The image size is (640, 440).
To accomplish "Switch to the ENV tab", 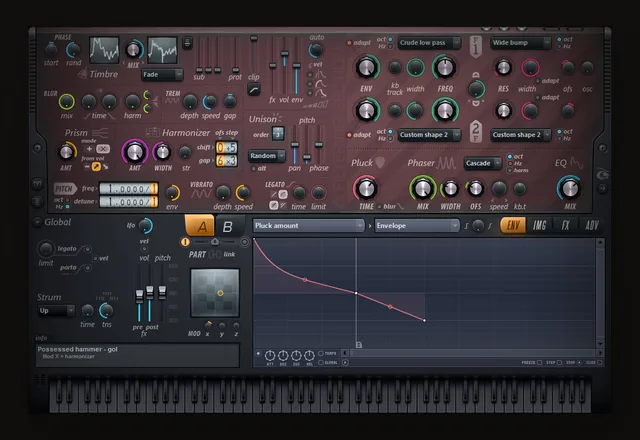I will tap(513, 225).
